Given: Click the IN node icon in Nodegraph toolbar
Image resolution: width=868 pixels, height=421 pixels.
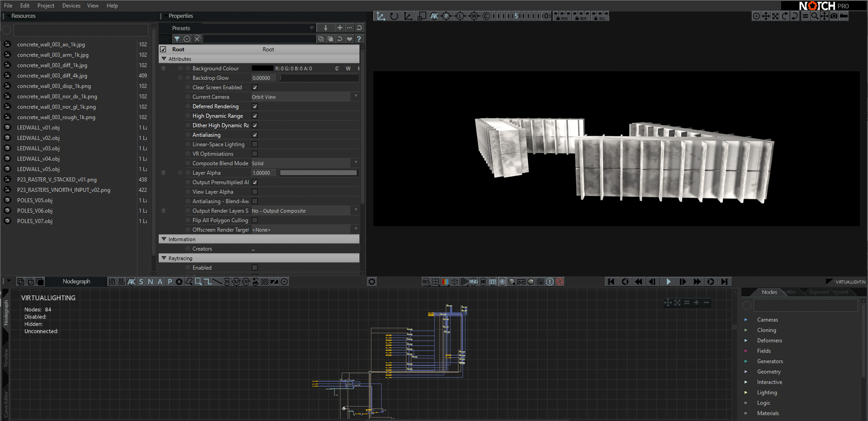Looking at the screenshot, I should pyautogui.click(x=227, y=282).
